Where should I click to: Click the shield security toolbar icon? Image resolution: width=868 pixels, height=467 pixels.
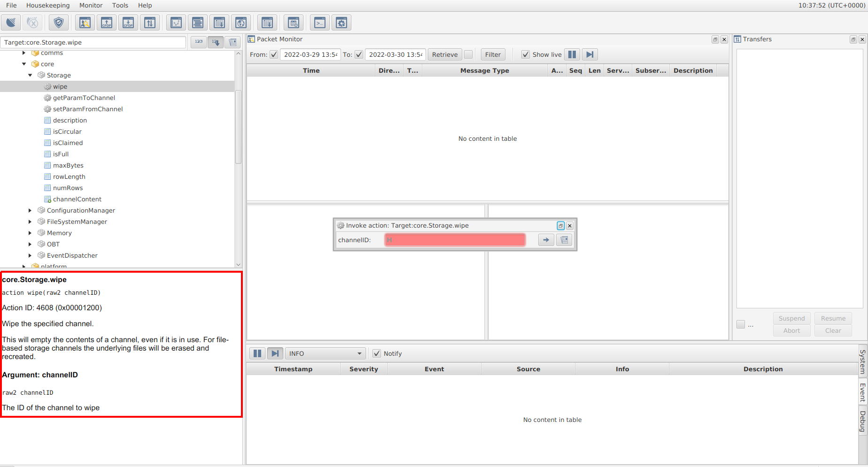pyautogui.click(x=59, y=23)
